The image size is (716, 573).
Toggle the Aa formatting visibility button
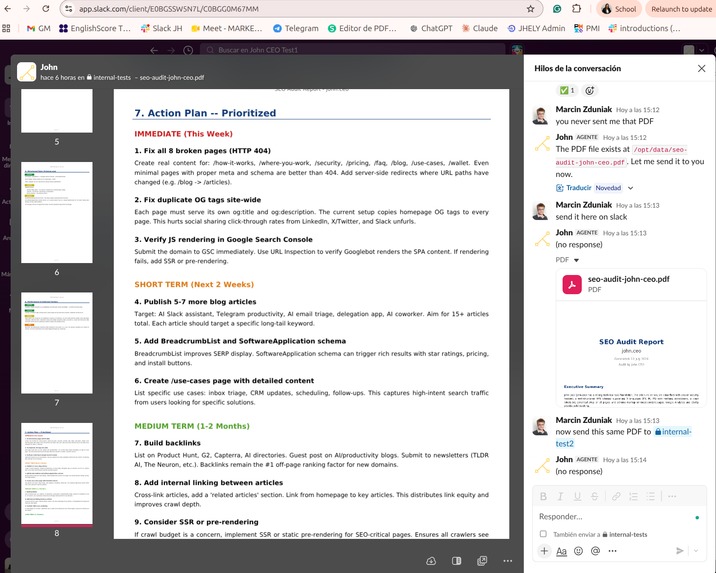click(561, 551)
